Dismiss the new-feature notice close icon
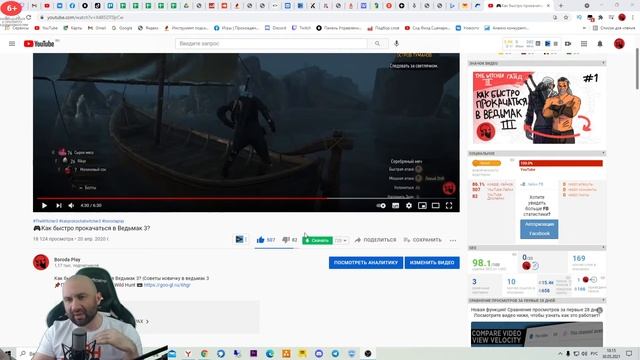 600,310
